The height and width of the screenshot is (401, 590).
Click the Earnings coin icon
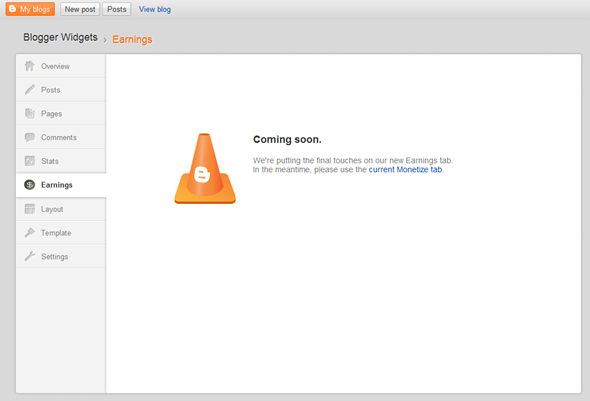[30, 185]
